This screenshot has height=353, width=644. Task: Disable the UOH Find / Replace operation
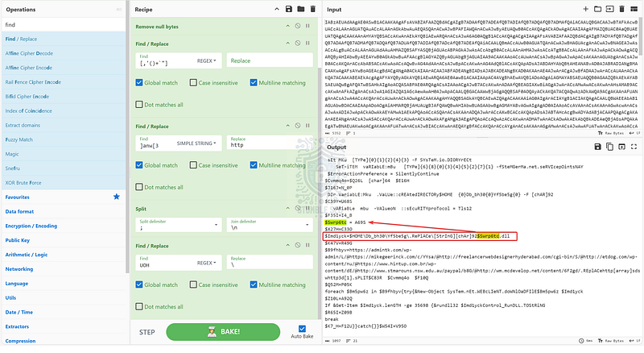[x=297, y=245]
